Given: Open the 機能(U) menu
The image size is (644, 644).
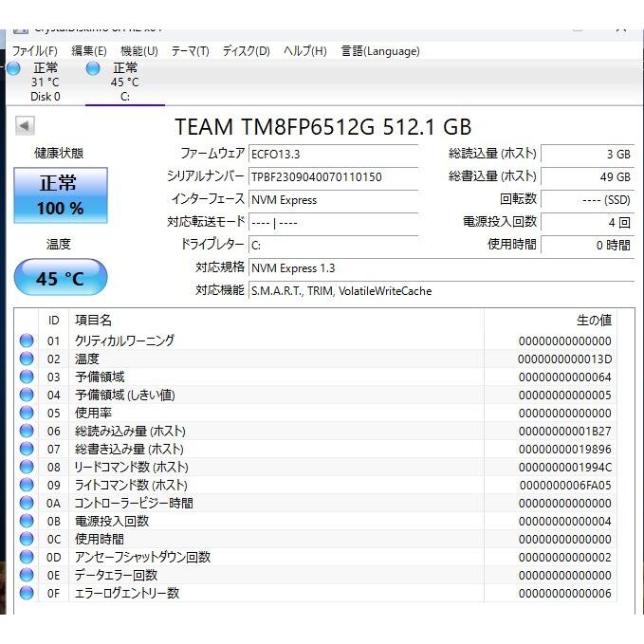Looking at the screenshot, I should click(139, 51).
